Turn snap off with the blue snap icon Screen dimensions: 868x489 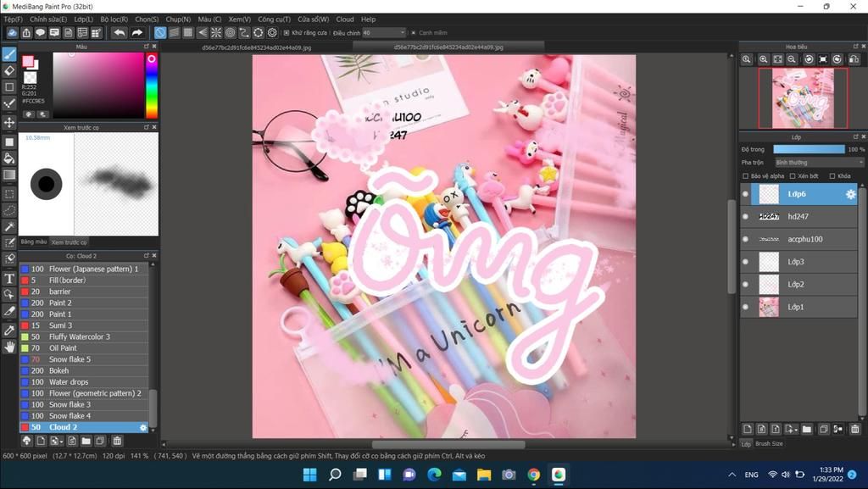[160, 33]
